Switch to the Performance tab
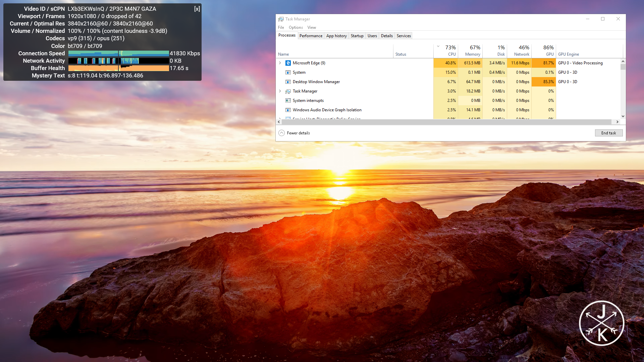 [311, 36]
